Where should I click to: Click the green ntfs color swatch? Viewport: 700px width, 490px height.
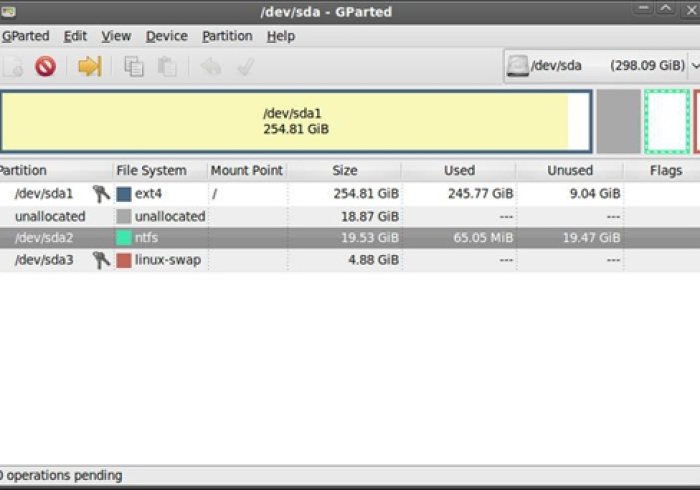pos(124,238)
